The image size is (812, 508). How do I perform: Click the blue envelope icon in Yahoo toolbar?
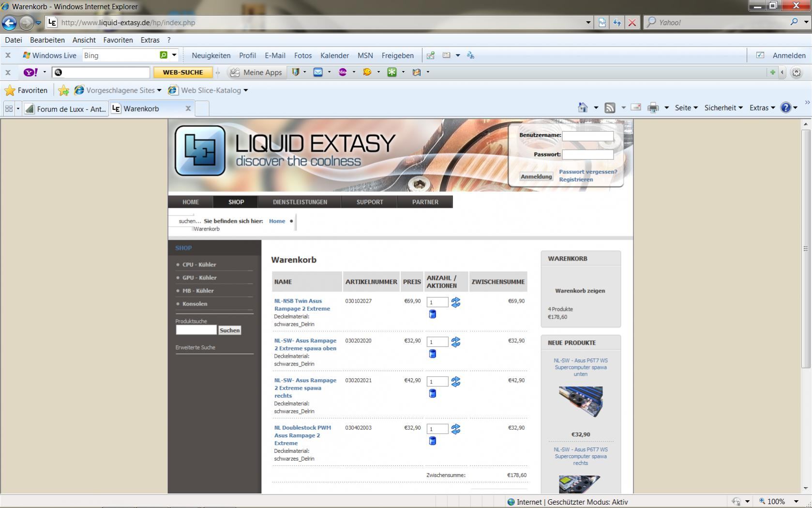pos(318,72)
